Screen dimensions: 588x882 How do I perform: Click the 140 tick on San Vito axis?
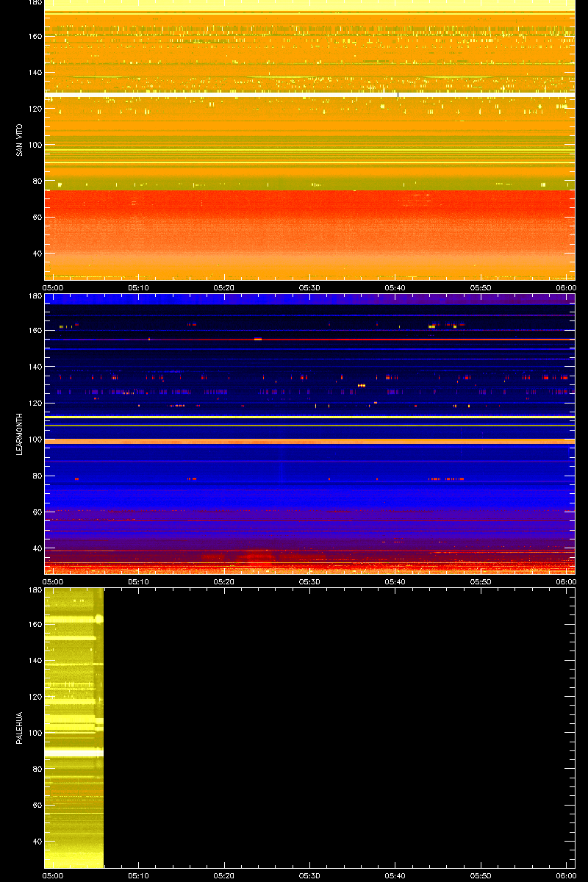[35, 73]
